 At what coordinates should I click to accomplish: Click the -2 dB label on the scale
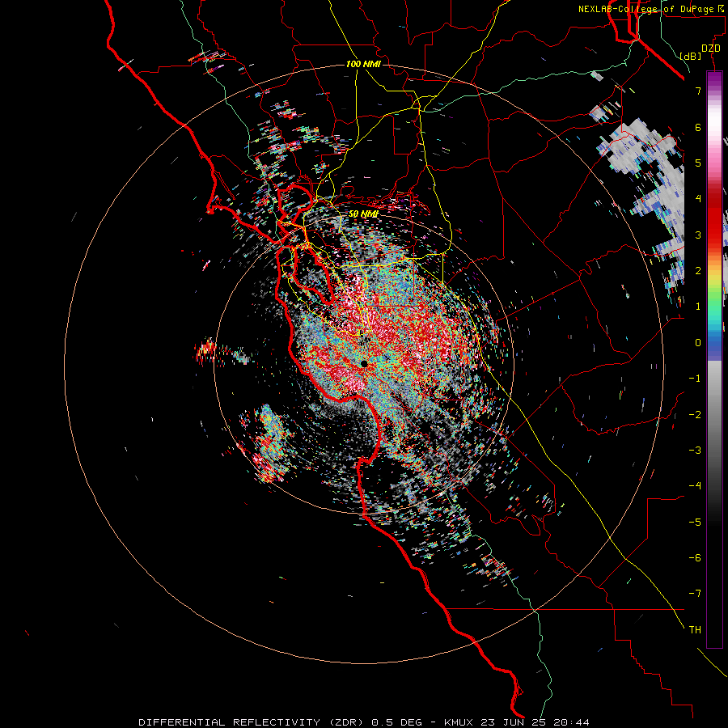tap(695, 415)
